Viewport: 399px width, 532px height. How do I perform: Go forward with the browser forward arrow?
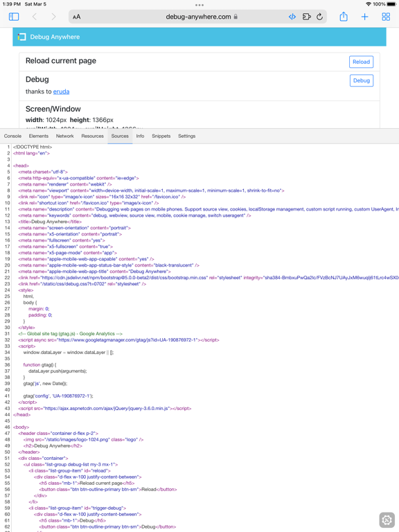tap(53, 17)
